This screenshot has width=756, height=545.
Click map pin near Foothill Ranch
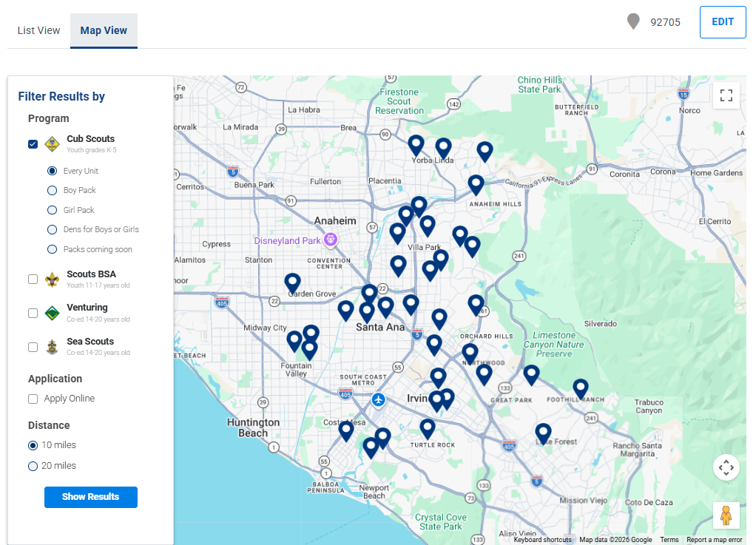point(581,387)
